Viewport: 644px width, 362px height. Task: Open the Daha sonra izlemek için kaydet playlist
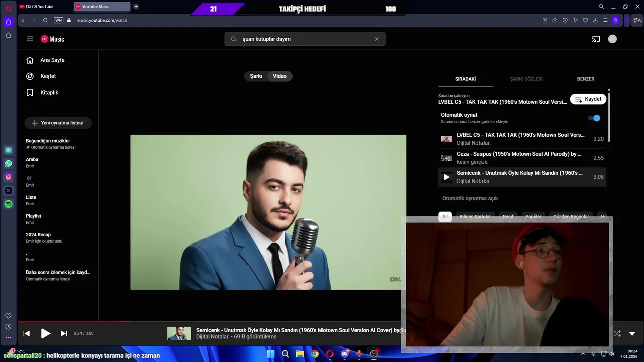coord(58,275)
